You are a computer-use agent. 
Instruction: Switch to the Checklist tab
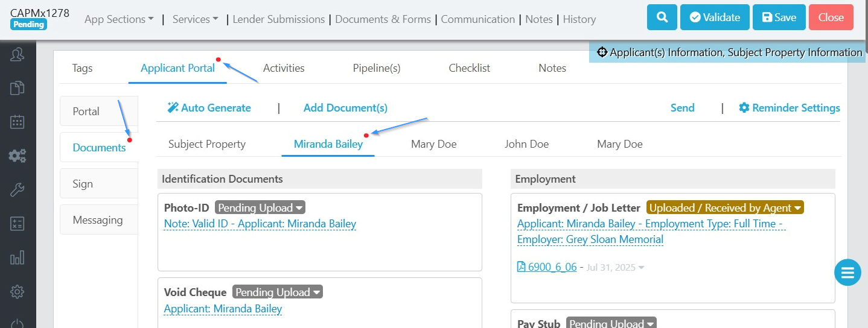[470, 68]
